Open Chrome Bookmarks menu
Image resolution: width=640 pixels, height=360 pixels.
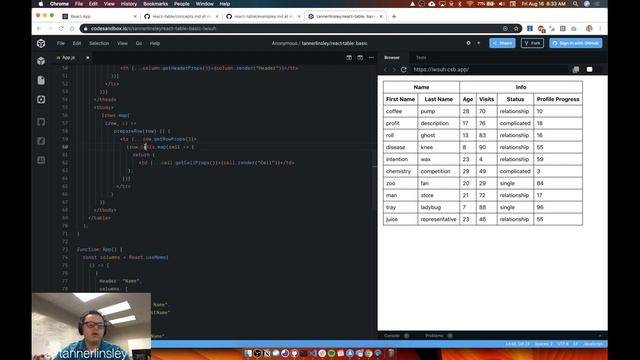156,4
